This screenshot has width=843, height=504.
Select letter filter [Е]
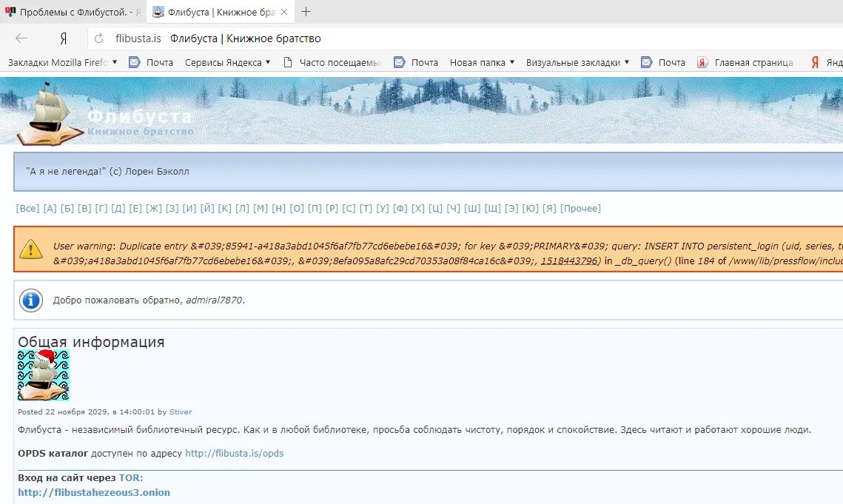[135, 208]
